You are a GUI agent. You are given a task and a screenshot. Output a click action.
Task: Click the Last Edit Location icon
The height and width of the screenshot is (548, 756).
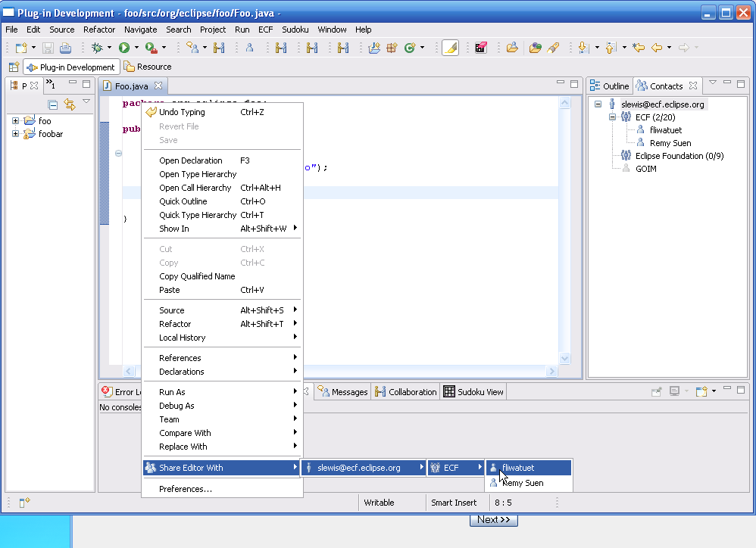639,48
